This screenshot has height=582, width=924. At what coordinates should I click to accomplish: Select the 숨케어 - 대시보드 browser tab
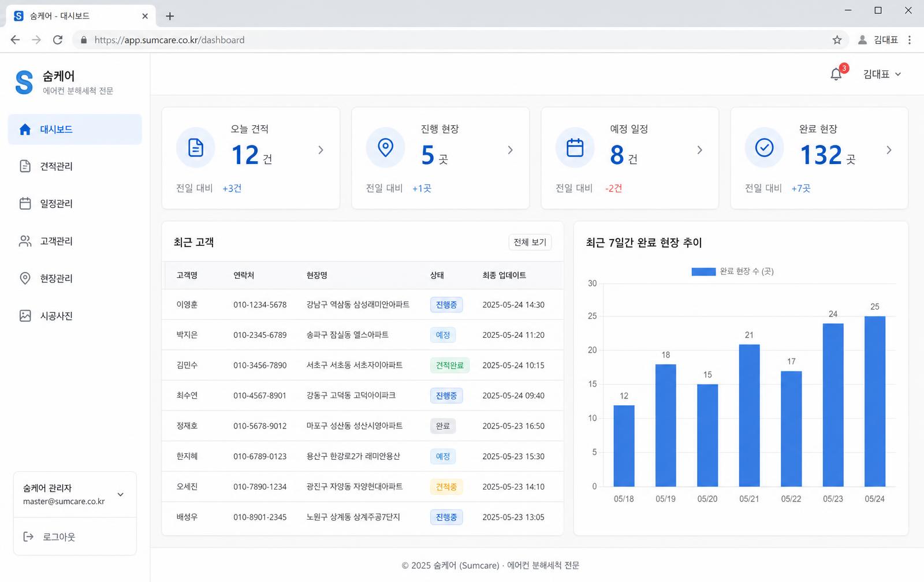click(x=81, y=16)
